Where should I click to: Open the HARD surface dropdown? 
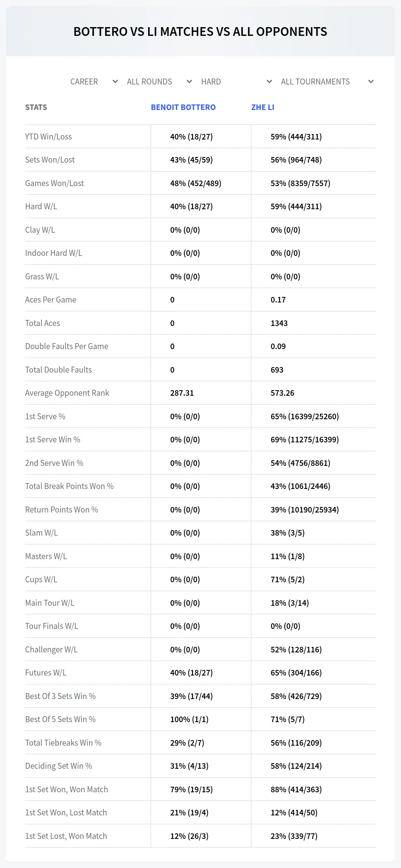coord(236,82)
